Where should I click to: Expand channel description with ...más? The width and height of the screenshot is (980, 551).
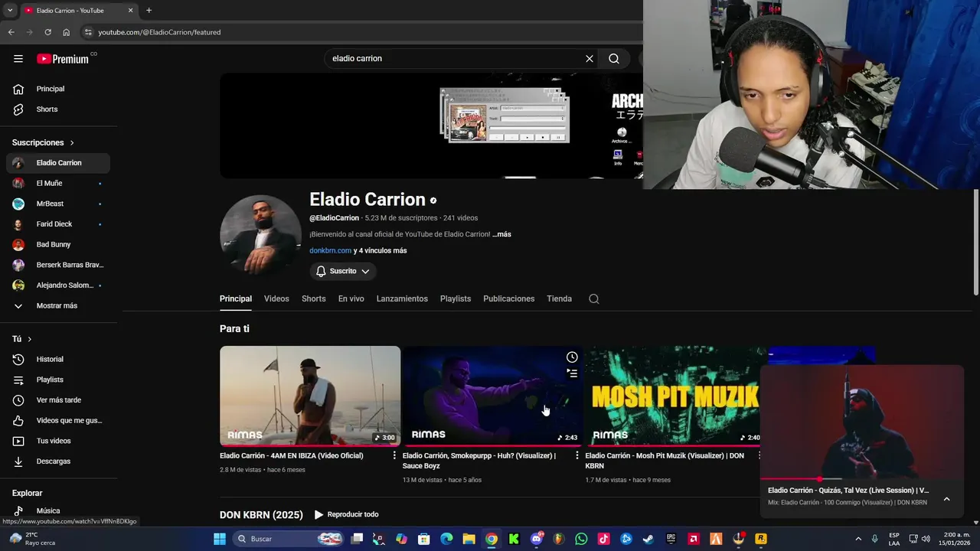pos(501,234)
